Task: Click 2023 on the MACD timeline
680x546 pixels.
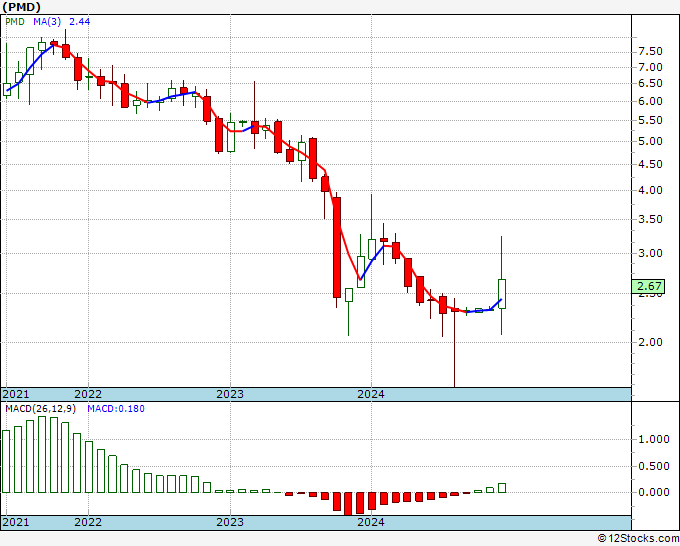Action: pyautogui.click(x=230, y=522)
